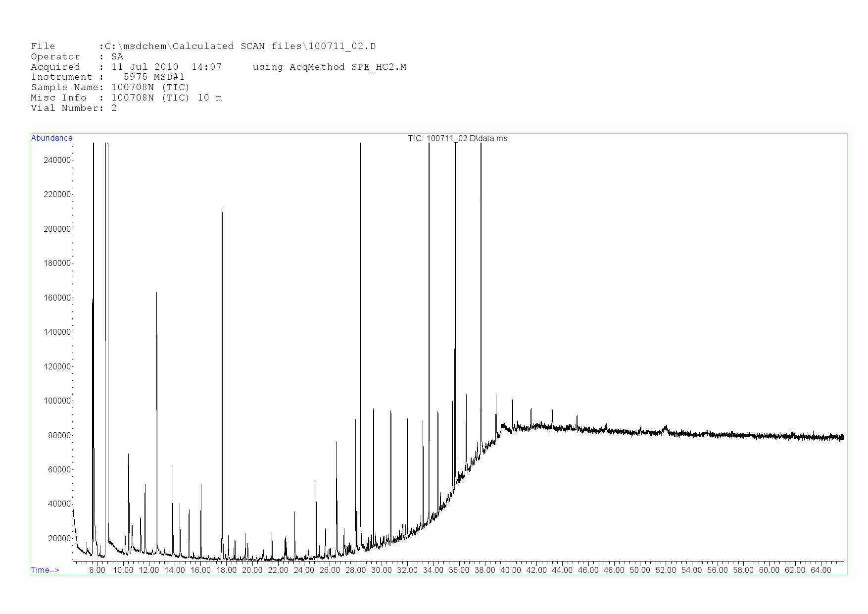The image size is (868, 614).
Task: Select the 64.00 time axis marker
Action: point(820,570)
